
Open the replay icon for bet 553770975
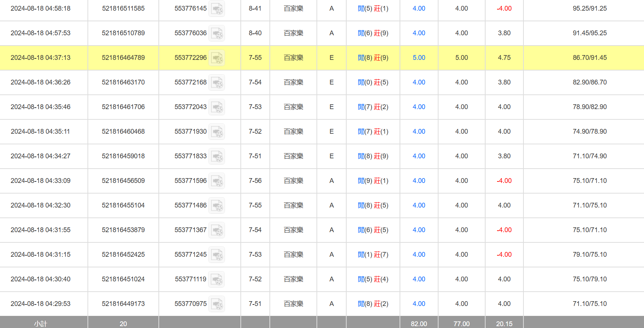(217, 304)
